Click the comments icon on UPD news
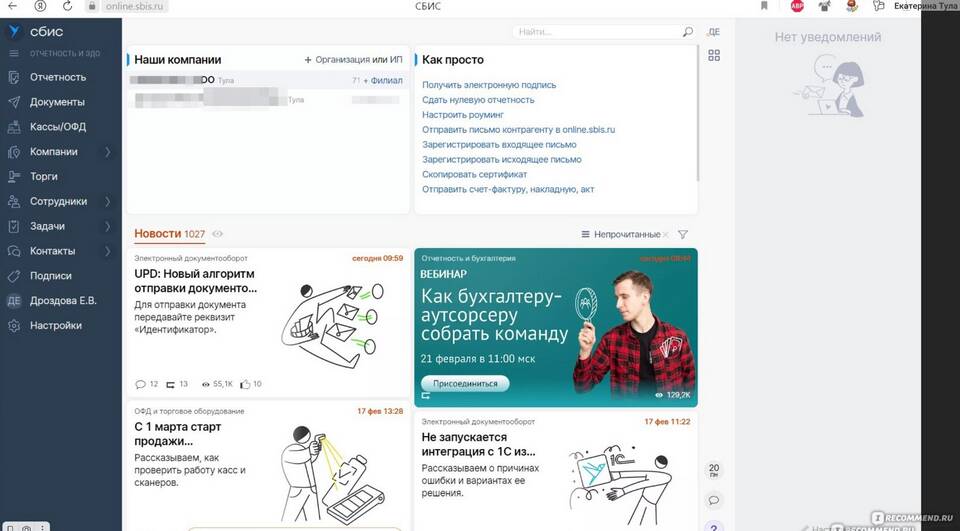 (140, 385)
